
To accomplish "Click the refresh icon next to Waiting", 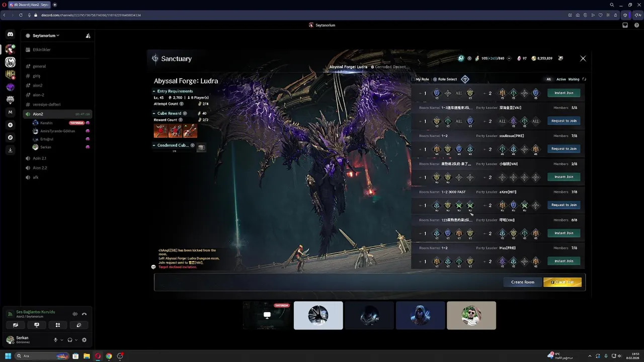I will (x=584, y=79).
